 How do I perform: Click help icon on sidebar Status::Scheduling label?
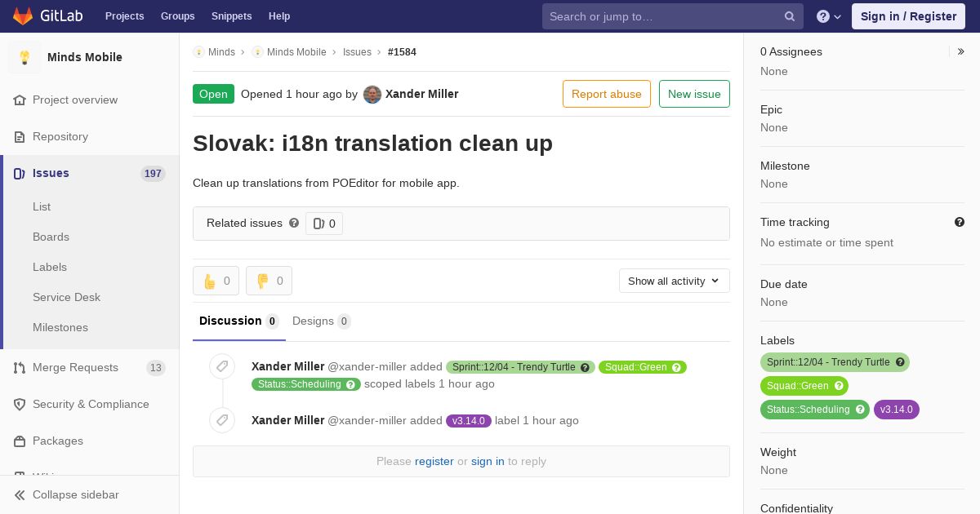click(860, 410)
